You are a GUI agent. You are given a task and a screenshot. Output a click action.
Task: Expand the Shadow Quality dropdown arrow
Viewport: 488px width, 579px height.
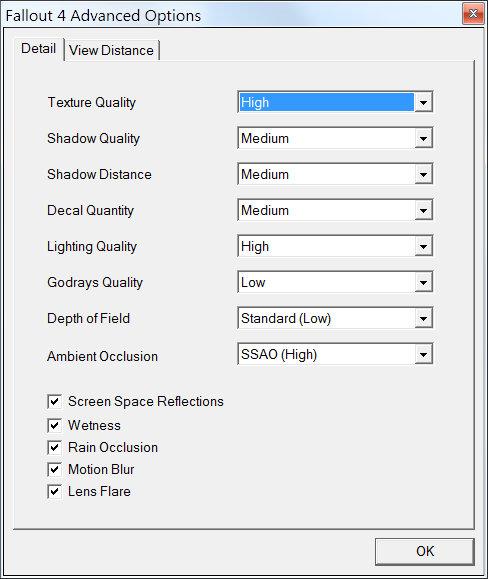click(423, 138)
